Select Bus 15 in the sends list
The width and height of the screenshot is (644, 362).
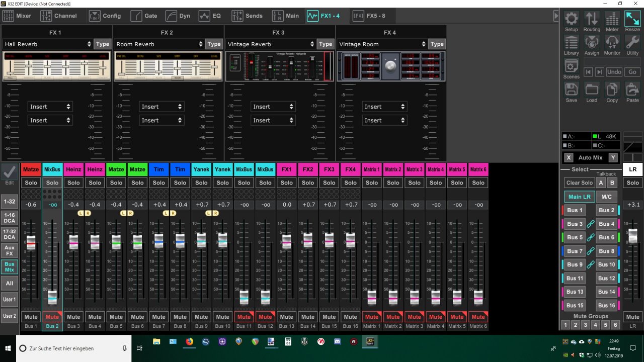pos(575,305)
